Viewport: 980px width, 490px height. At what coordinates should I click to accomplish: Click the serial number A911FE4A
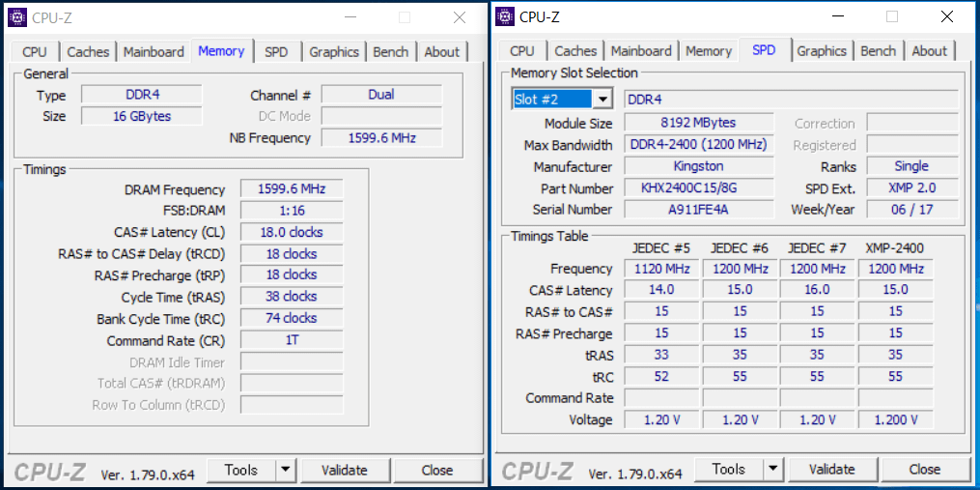pos(699,210)
